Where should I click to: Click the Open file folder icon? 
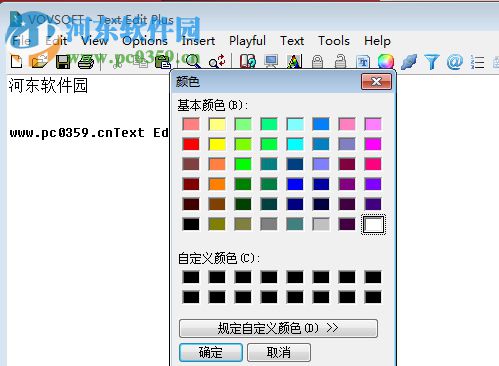pos(39,62)
